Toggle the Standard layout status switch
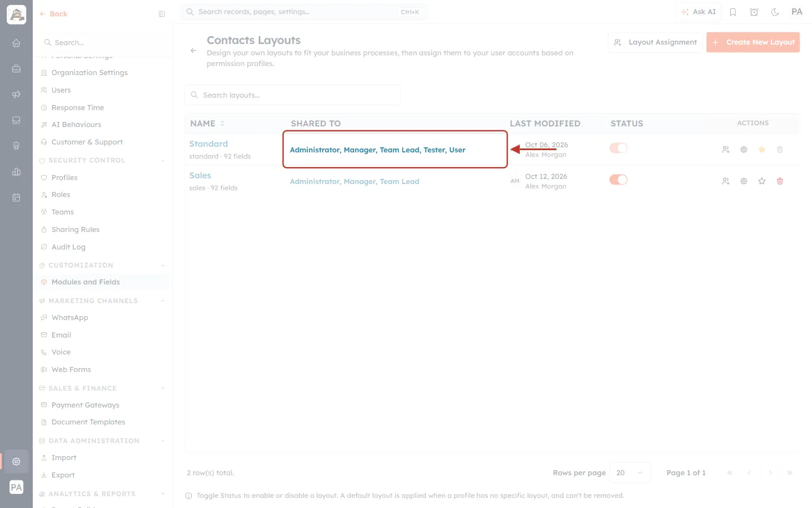The height and width of the screenshot is (508, 812). click(619, 148)
